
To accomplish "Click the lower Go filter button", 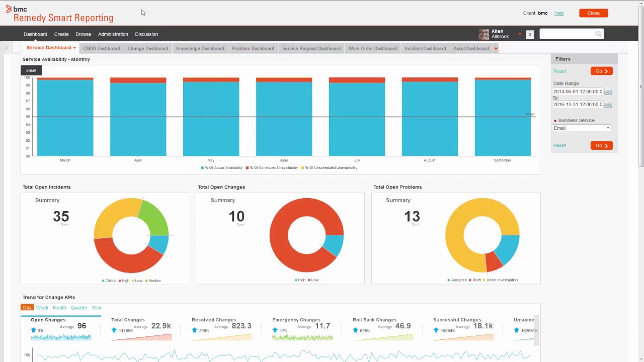I will 601,145.
